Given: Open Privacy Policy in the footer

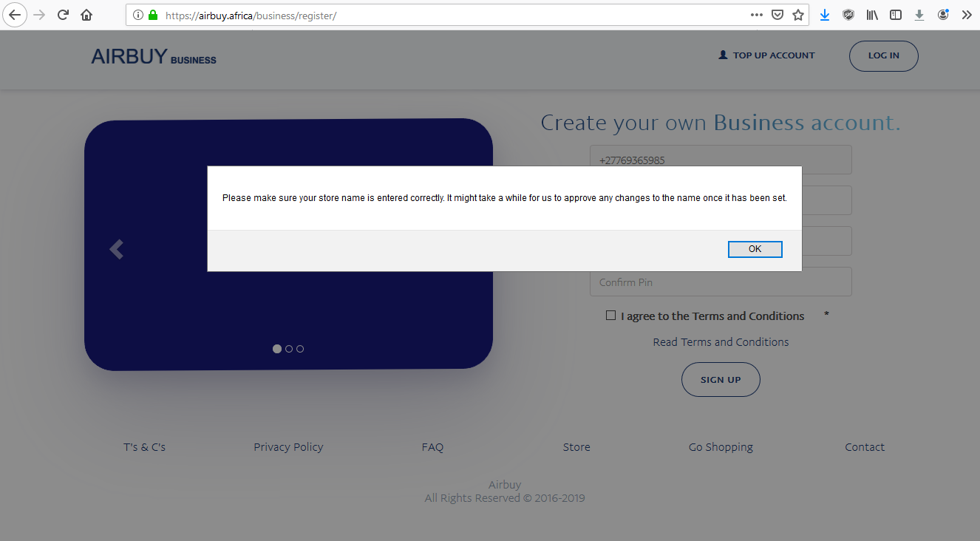Looking at the screenshot, I should [288, 447].
